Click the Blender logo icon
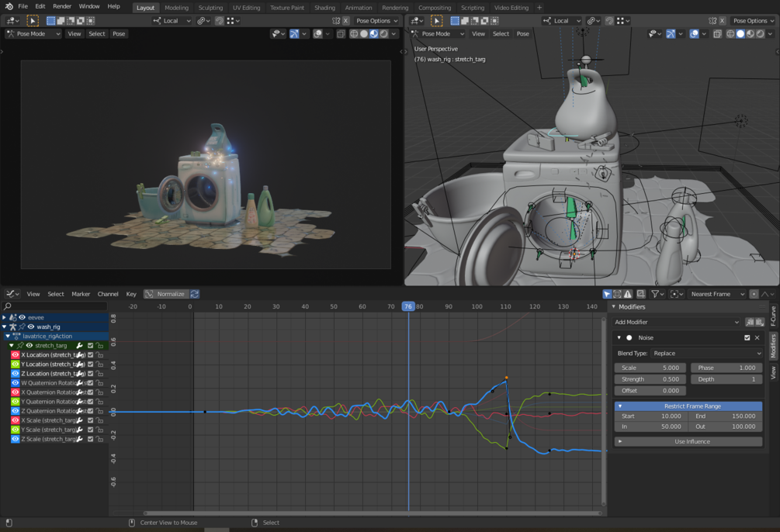Image resolution: width=780 pixels, height=532 pixels. coord(9,6)
